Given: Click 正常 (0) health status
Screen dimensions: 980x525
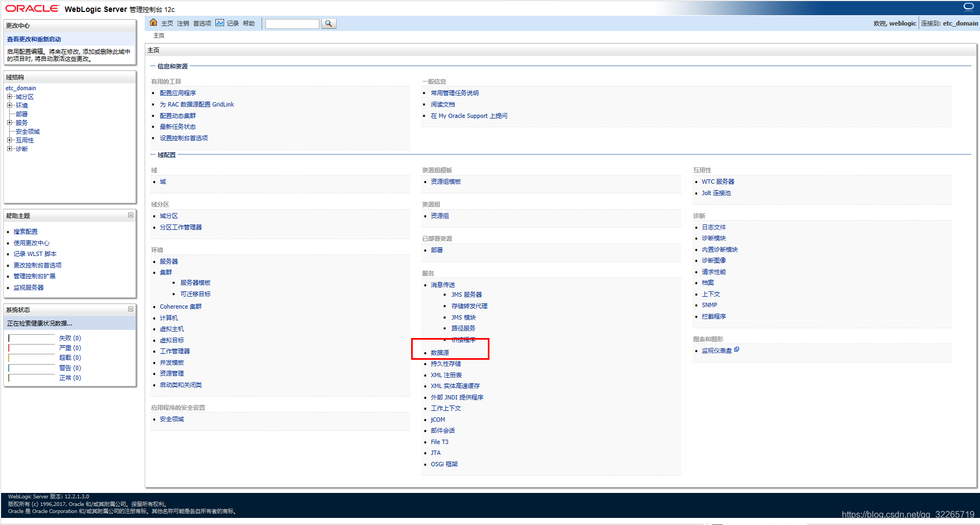Looking at the screenshot, I should pos(70,378).
